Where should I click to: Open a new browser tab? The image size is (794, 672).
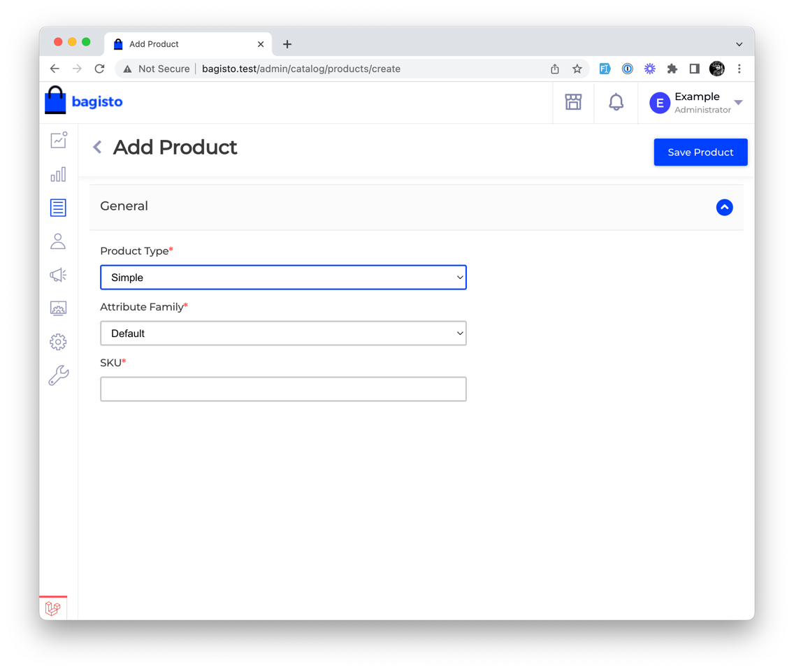click(x=287, y=45)
